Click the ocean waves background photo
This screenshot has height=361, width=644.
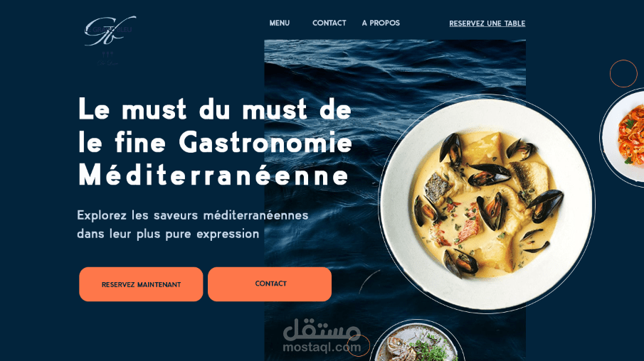click(395, 200)
